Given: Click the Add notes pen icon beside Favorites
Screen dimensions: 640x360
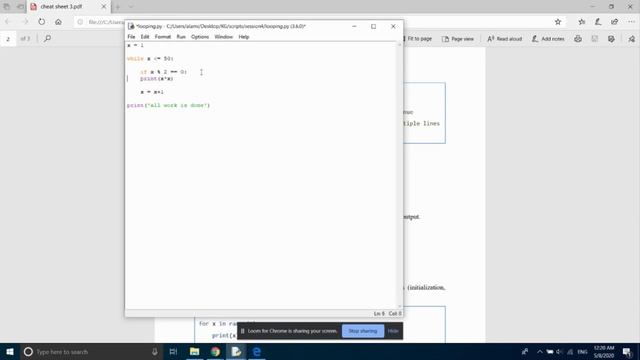Looking at the screenshot, I should 598,22.
